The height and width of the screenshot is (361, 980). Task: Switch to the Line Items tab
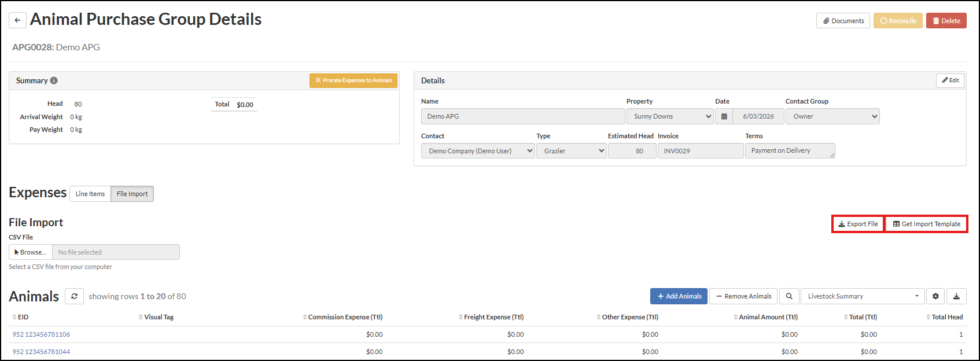coord(90,194)
